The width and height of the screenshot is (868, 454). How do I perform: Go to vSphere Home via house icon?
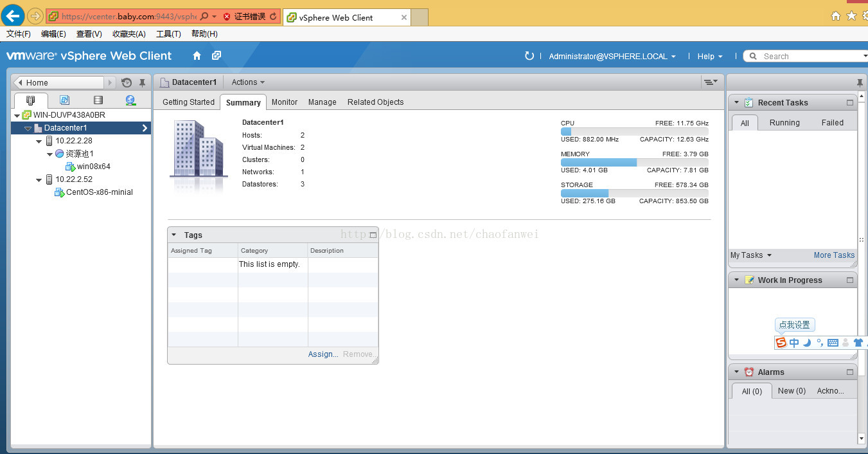click(197, 56)
